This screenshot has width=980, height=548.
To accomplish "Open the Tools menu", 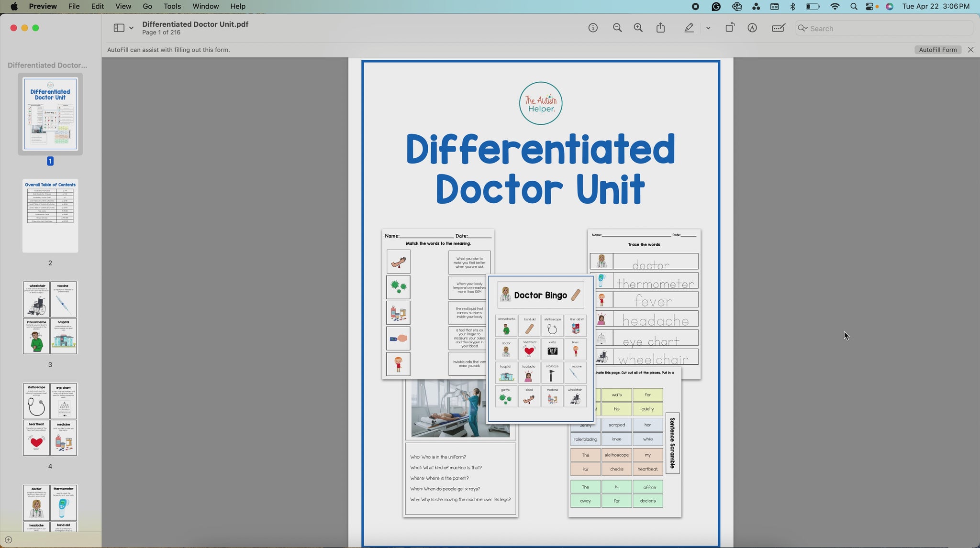I will (x=172, y=6).
